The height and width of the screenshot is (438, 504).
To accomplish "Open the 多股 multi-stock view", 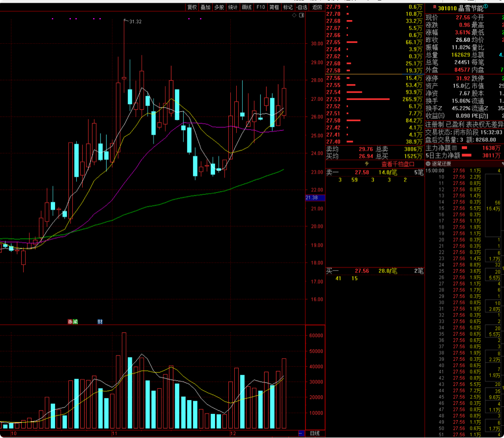I will [x=219, y=7].
